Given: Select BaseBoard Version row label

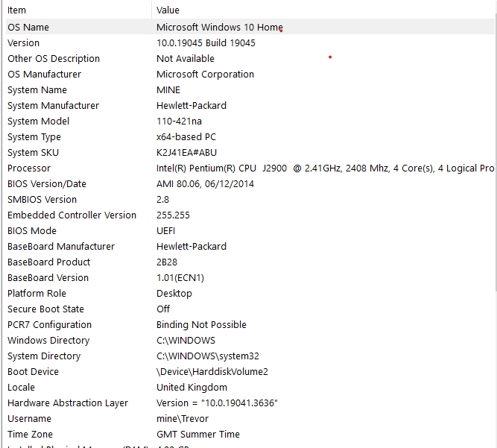Looking at the screenshot, I should tap(48, 278).
